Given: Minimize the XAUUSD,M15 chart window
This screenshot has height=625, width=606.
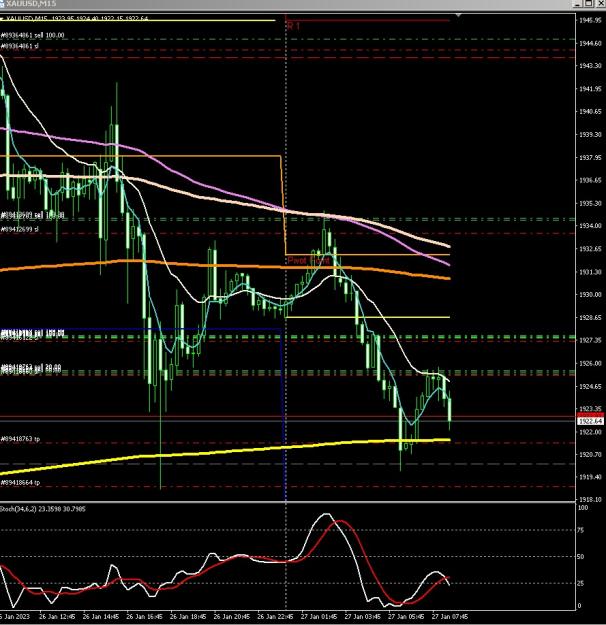Looking at the screenshot, I should tap(577, 4).
